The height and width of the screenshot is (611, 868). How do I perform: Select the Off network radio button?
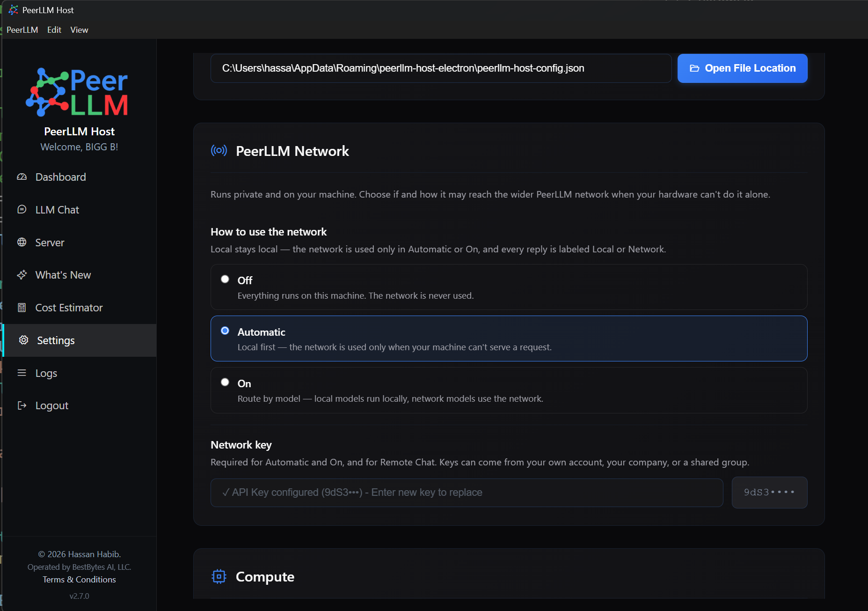point(225,279)
